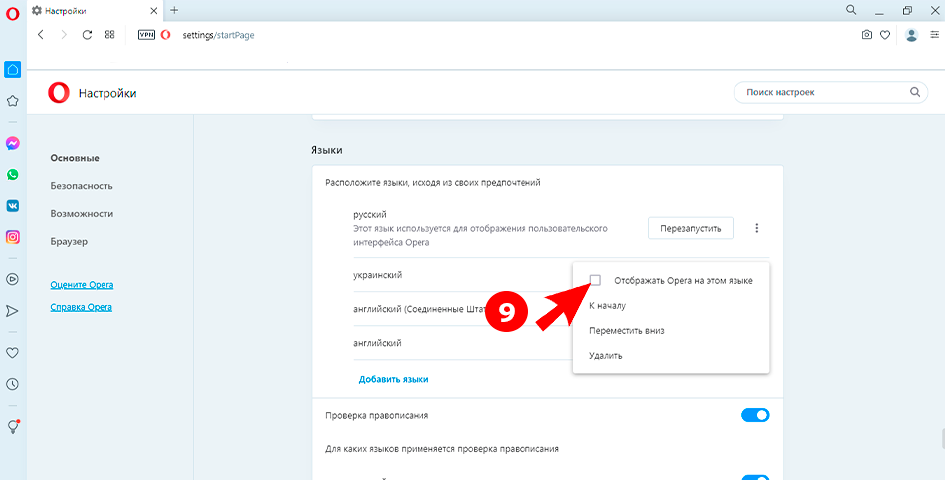Open Messenger in the Opera sidebar
Screen dimensions: 945x480
(13, 143)
